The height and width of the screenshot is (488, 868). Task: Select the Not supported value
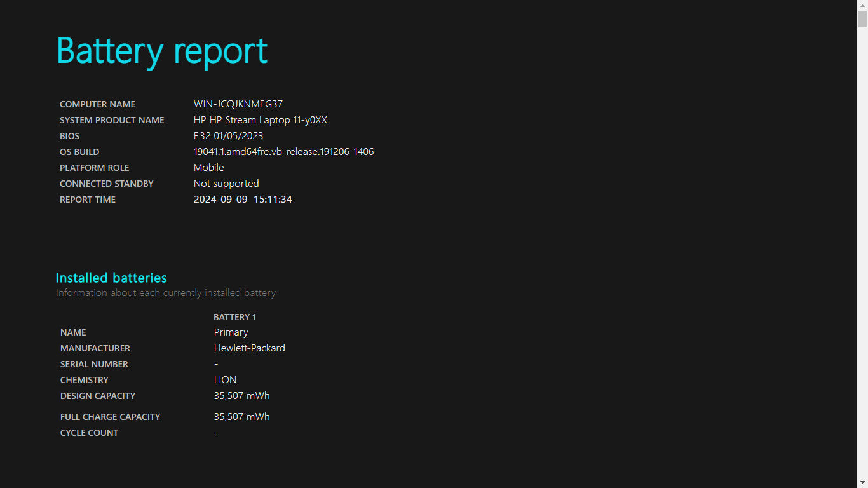(x=226, y=184)
